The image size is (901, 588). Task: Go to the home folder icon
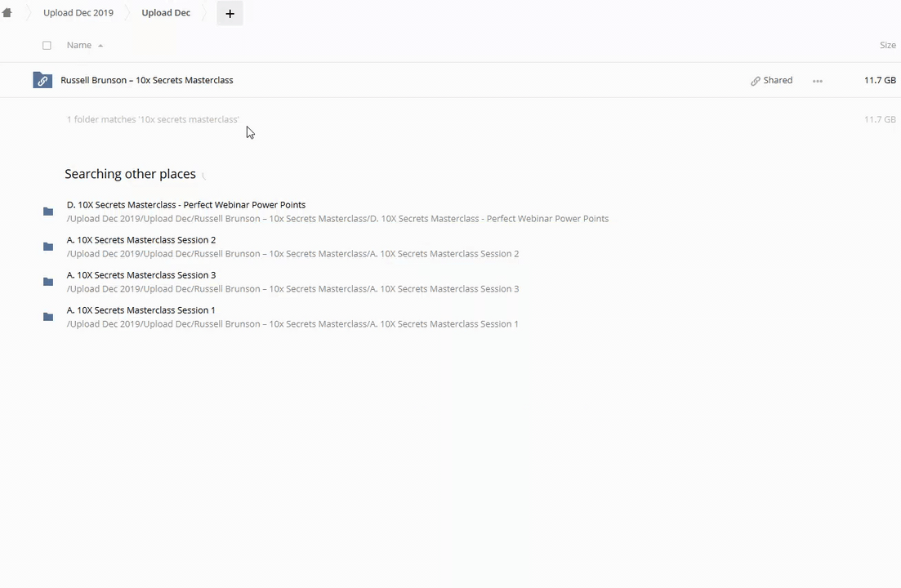[7, 13]
